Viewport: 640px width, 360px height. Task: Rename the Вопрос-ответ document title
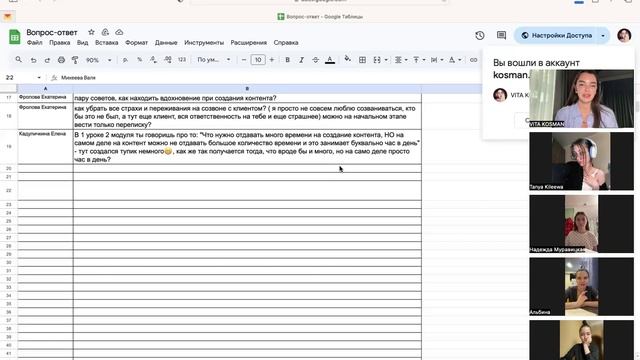coord(52,32)
